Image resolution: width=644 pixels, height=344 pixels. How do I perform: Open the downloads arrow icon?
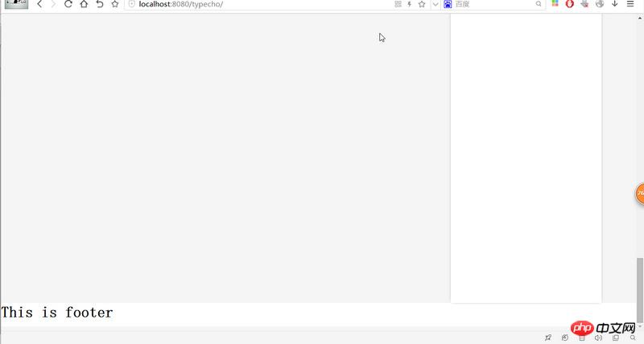615,4
